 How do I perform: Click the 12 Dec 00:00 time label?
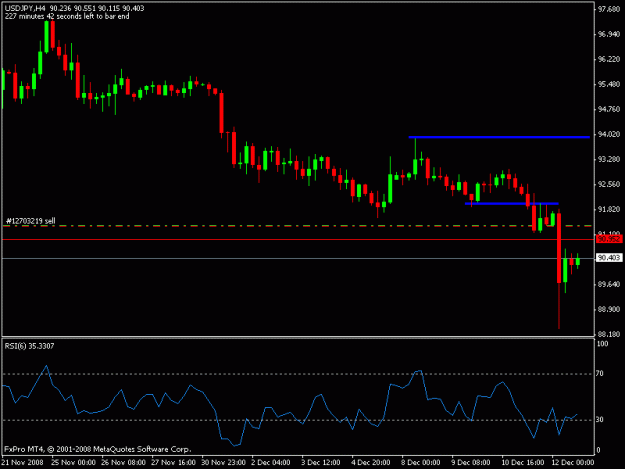(573, 462)
